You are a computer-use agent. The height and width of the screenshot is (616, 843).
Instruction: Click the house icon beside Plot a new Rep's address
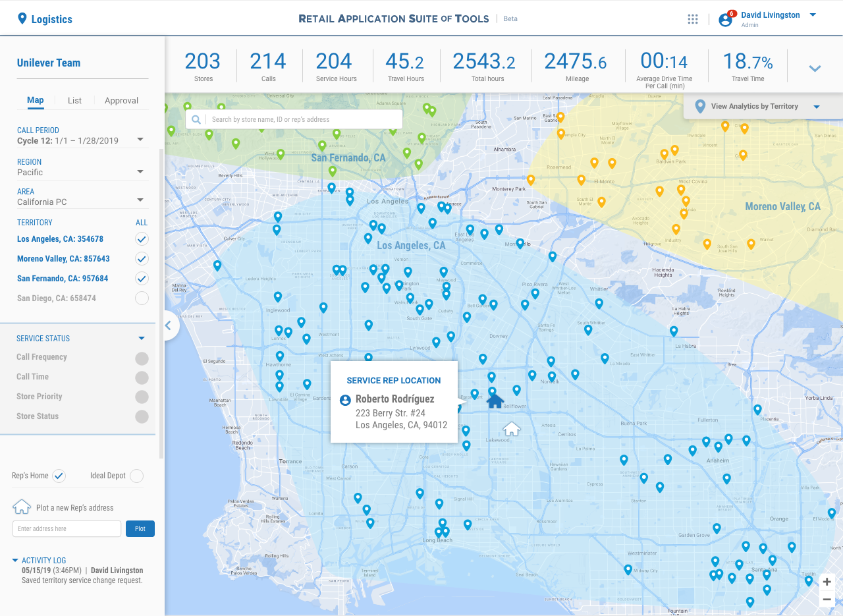click(22, 507)
